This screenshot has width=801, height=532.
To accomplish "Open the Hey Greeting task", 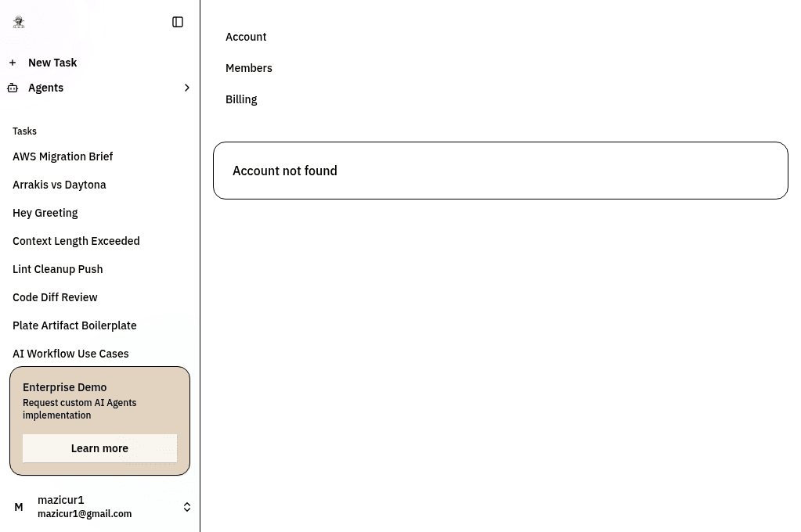I will coord(45,213).
